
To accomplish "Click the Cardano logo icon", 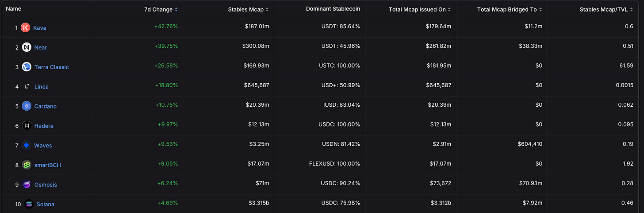I will [x=27, y=106].
